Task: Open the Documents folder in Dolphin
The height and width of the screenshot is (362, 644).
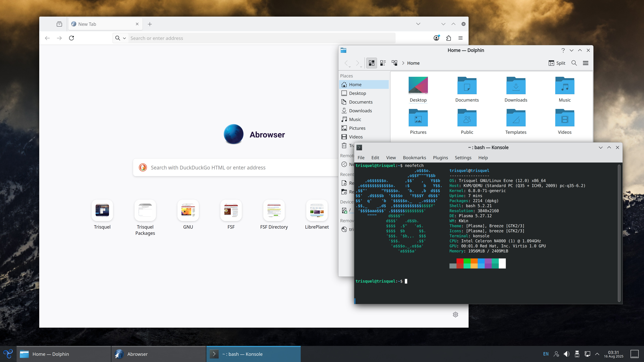Action: [x=467, y=89]
